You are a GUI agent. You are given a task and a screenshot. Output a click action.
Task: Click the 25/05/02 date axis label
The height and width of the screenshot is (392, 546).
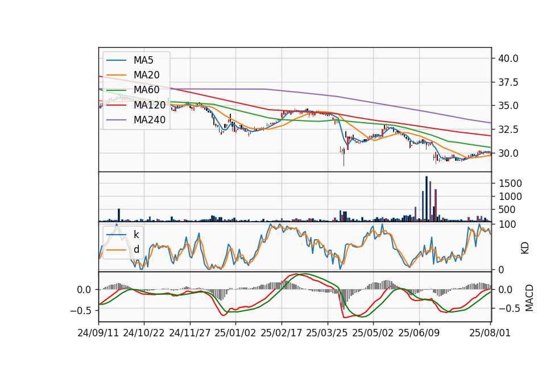373,333
